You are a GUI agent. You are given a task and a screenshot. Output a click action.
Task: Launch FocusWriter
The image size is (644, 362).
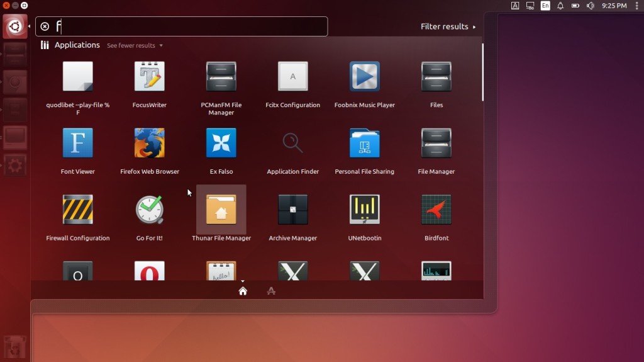point(150,77)
